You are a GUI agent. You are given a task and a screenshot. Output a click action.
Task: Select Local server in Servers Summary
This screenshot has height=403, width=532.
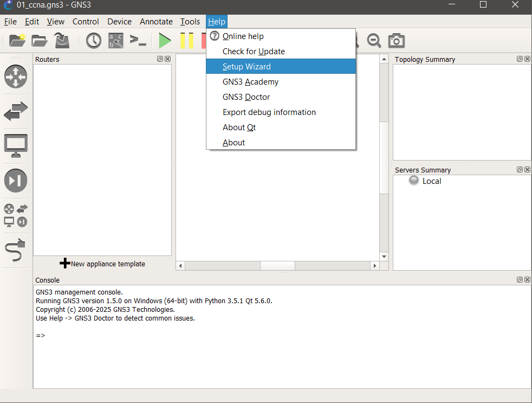click(432, 181)
